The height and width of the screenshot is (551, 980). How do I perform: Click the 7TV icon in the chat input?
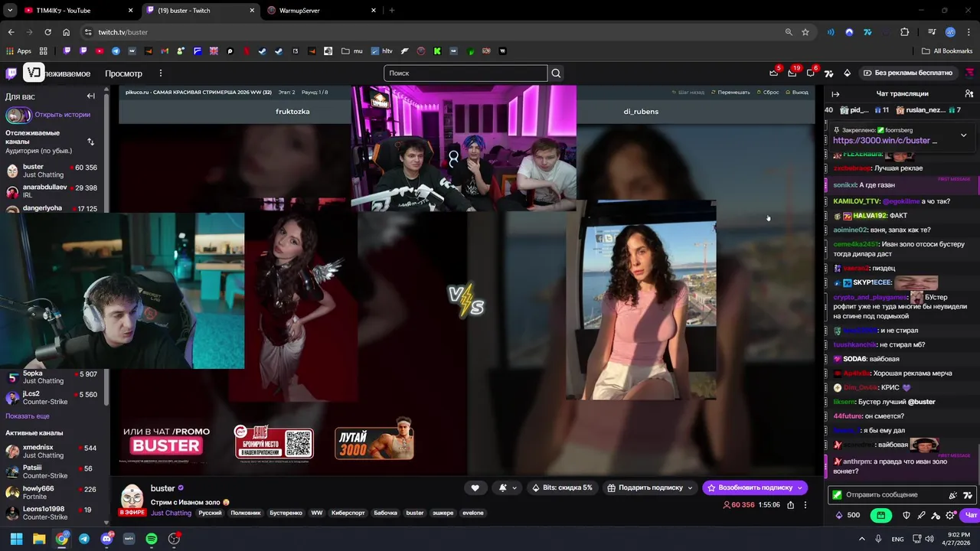[x=968, y=495]
